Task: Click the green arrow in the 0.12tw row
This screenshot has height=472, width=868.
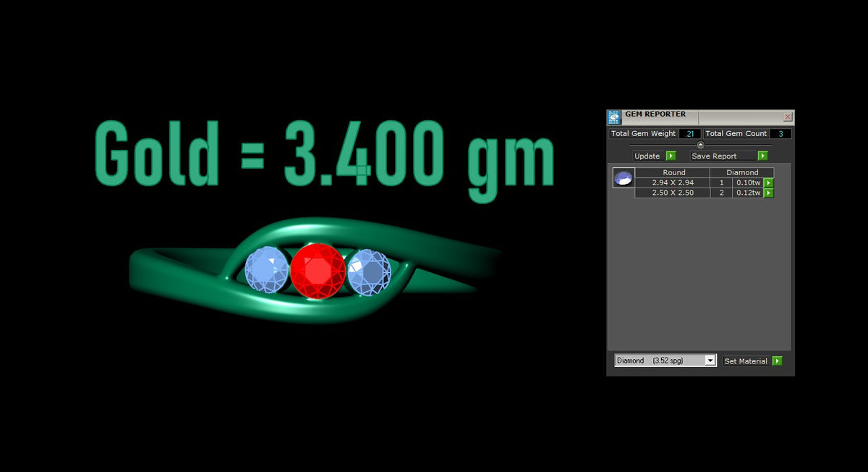Action: point(769,193)
